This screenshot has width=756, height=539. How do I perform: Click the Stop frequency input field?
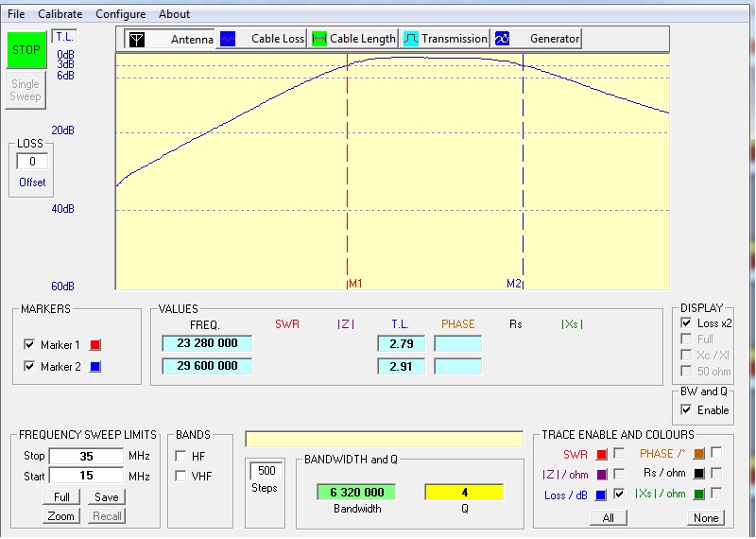85,457
